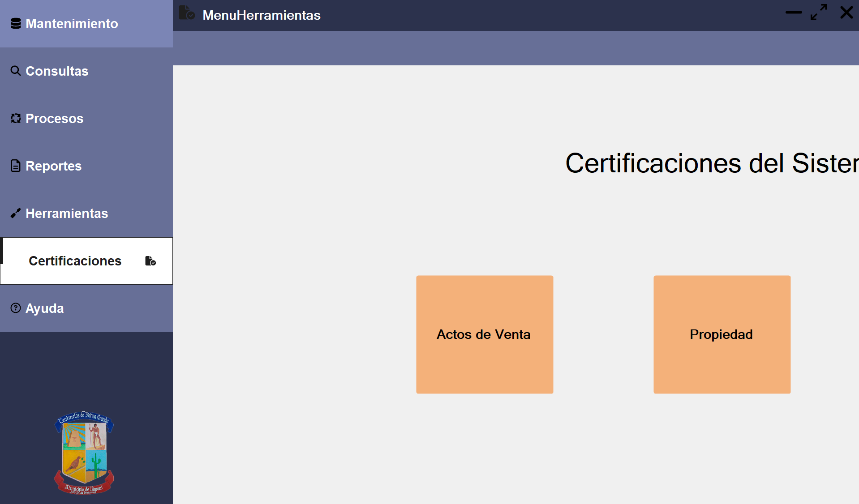The width and height of the screenshot is (859, 504).
Task: Open the Actos de Venta tile
Action: point(485,334)
